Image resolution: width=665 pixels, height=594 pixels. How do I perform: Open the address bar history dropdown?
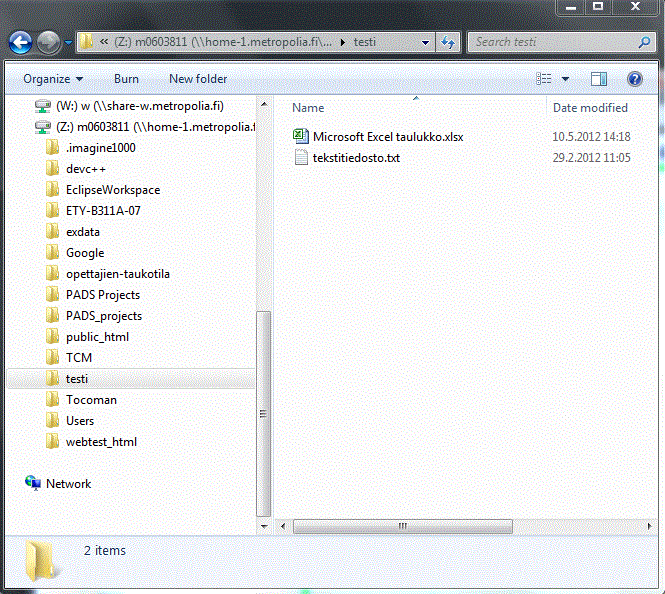[425, 42]
